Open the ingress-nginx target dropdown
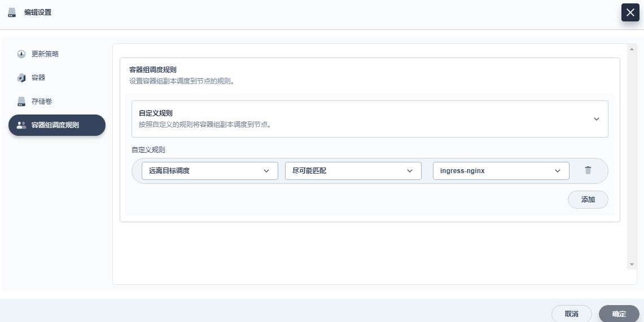 [x=501, y=171]
